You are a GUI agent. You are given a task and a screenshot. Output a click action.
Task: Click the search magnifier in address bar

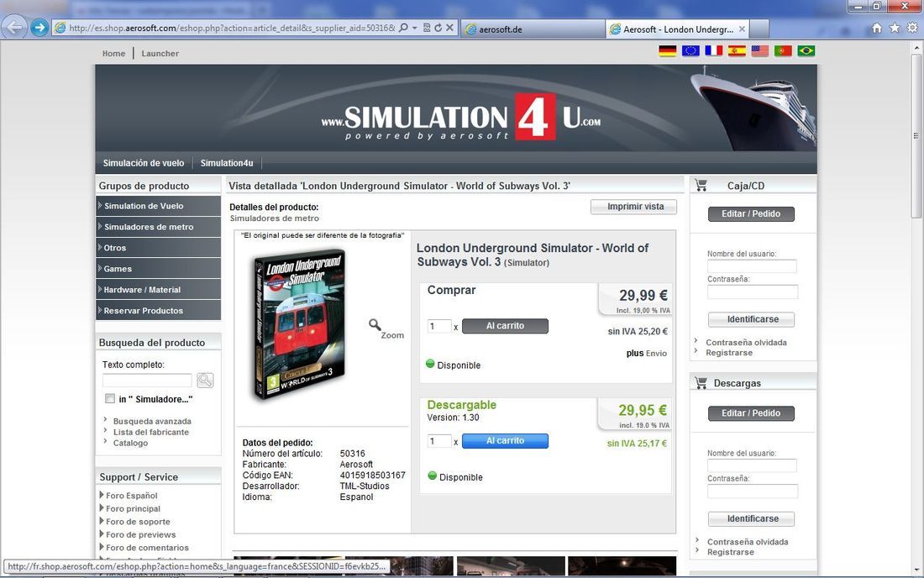coord(404,28)
